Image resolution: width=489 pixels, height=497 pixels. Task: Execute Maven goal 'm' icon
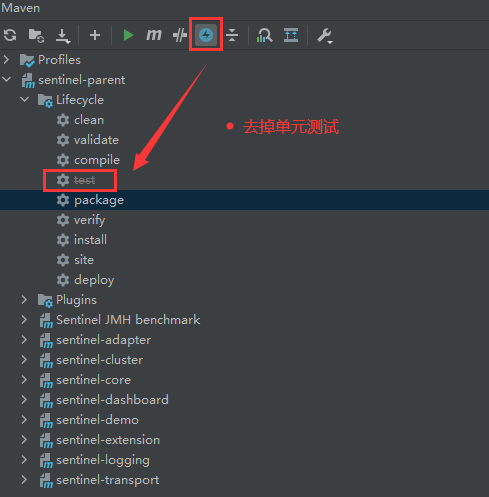click(154, 35)
